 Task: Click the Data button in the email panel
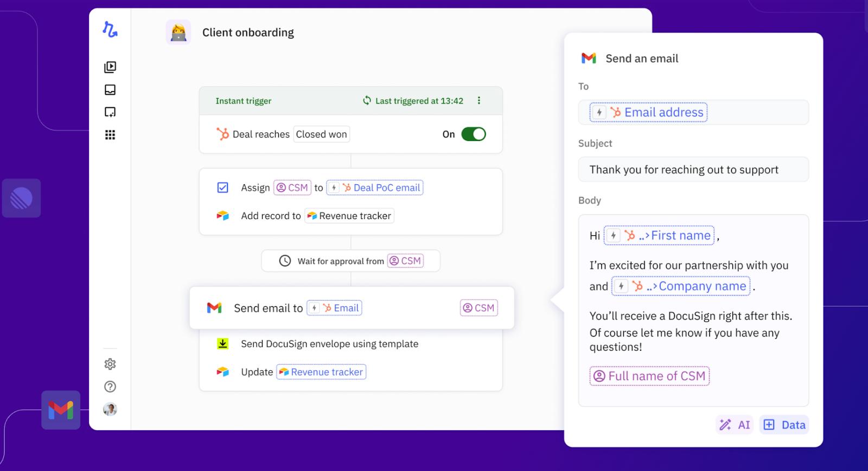784,425
